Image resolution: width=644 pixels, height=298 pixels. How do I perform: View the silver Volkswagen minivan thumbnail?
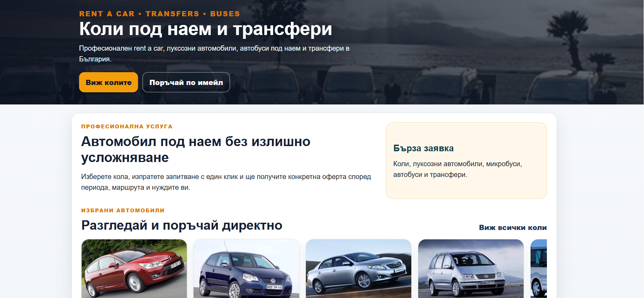[471, 269]
